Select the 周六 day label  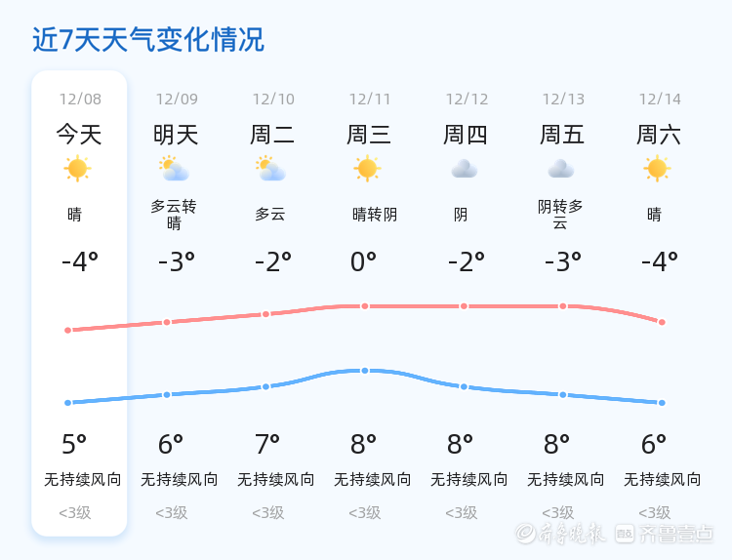pos(659,135)
